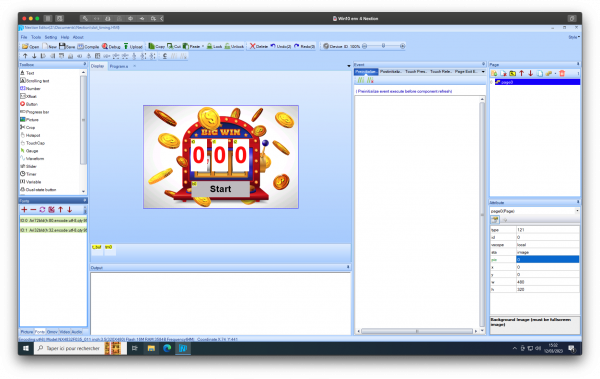The height and width of the screenshot is (379, 600).
Task: Select the Timer component in Toolbox
Action: click(28, 174)
